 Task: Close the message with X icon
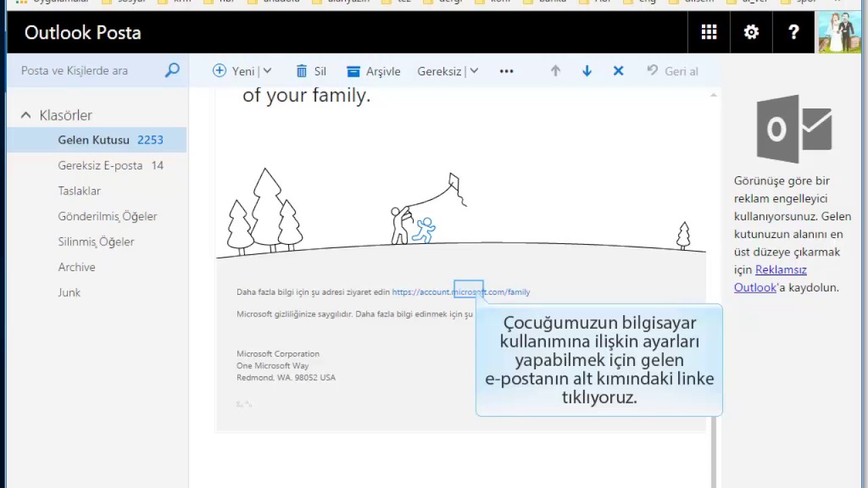[x=618, y=71]
